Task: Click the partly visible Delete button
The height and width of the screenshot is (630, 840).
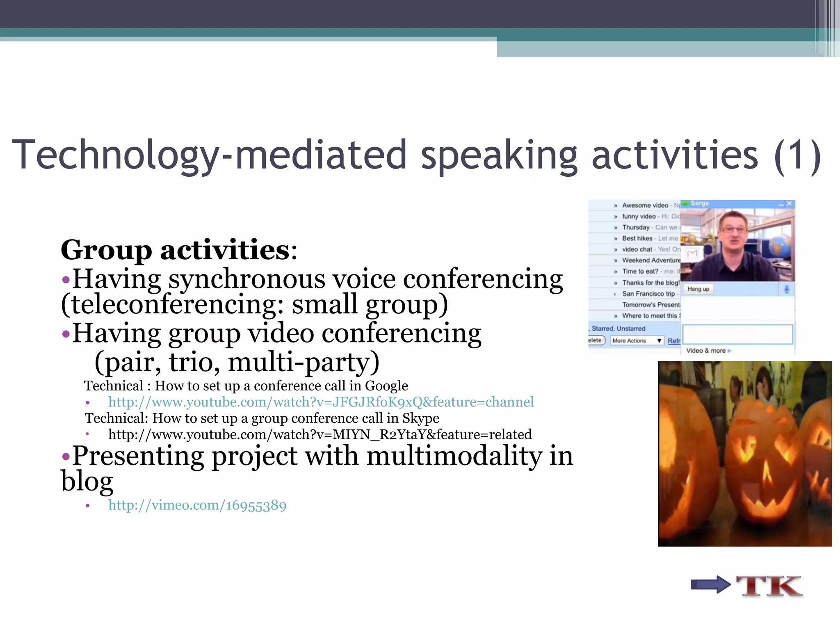Action: tap(596, 340)
